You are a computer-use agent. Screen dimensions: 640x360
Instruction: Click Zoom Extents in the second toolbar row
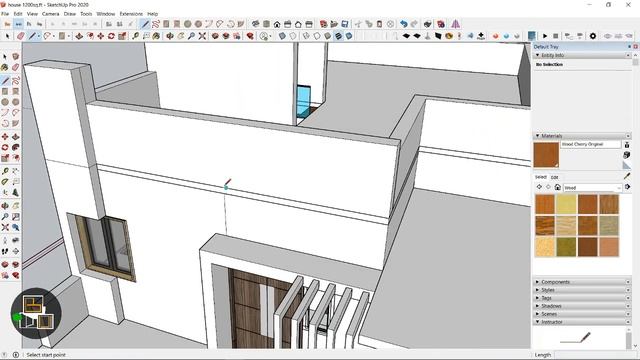pyautogui.click(x=202, y=36)
